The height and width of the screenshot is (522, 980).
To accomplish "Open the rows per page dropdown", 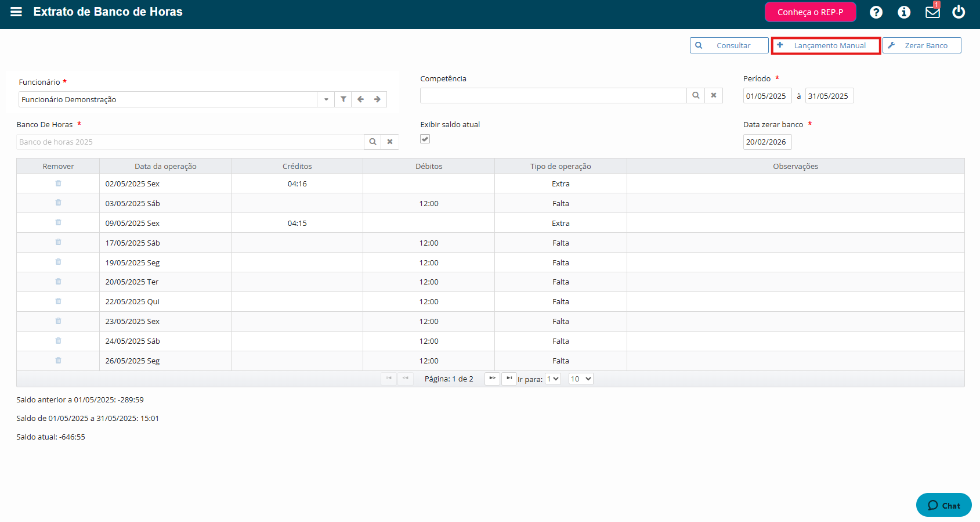I will [581, 379].
